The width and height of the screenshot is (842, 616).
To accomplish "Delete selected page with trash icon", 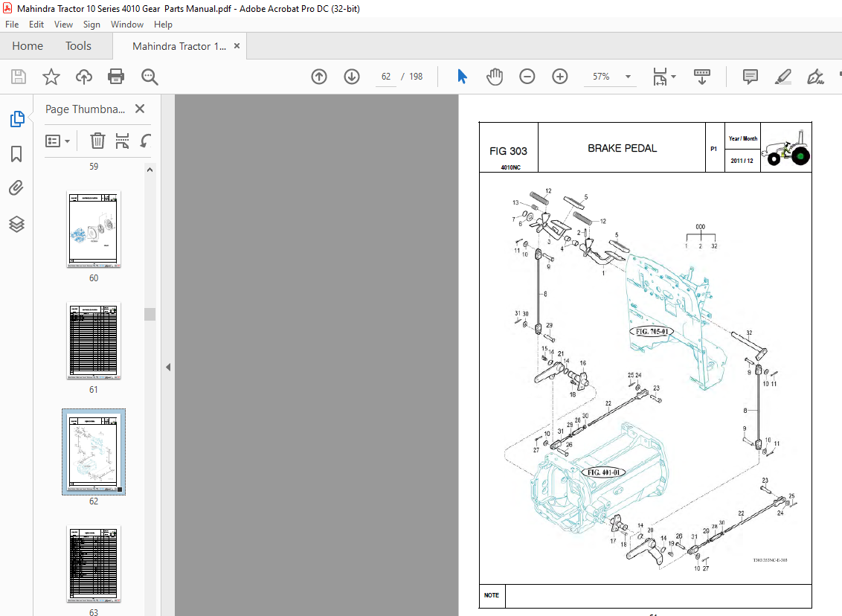I will 97,141.
